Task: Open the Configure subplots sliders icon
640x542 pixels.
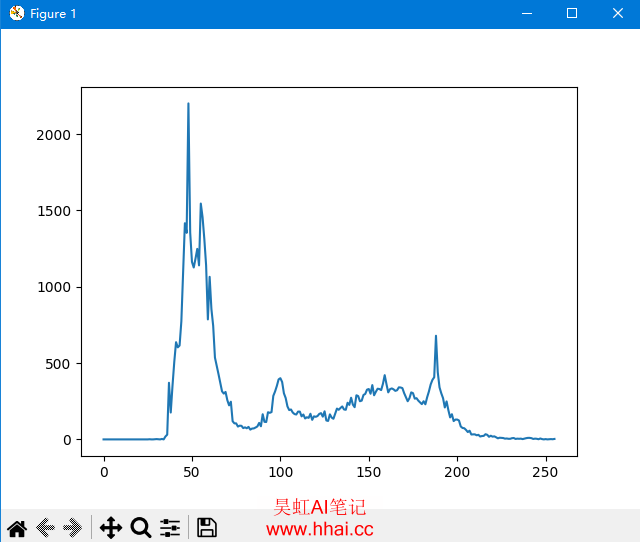Action: [170, 528]
